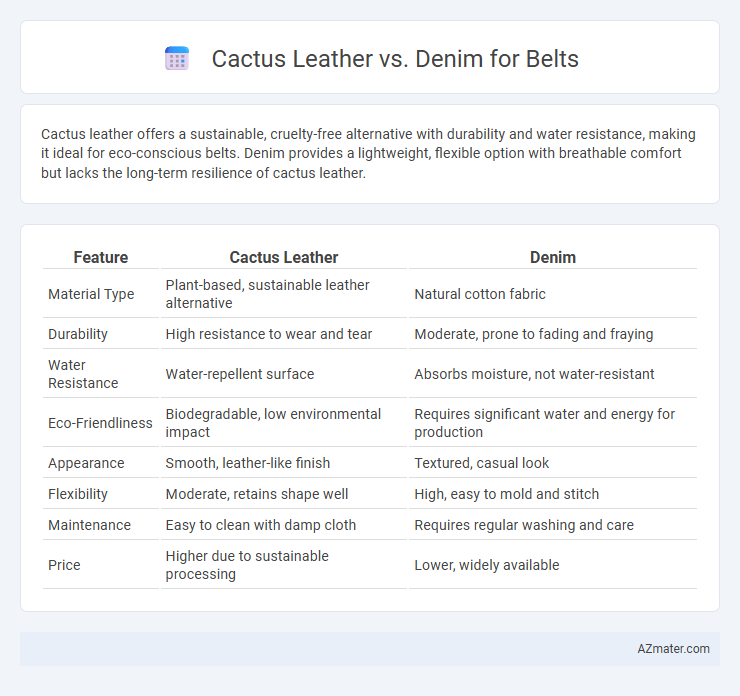
Task: Select 'Requires significant water and energy' cell
Action: pos(553,423)
